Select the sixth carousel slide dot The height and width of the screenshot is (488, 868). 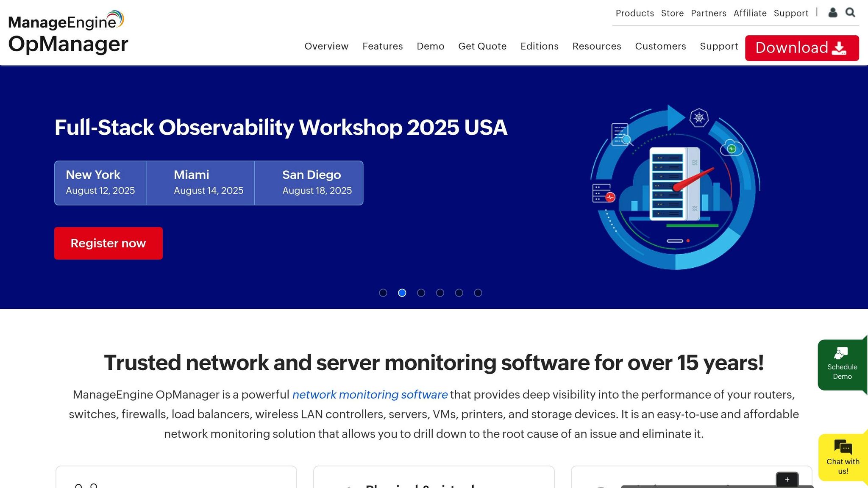coord(478,293)
